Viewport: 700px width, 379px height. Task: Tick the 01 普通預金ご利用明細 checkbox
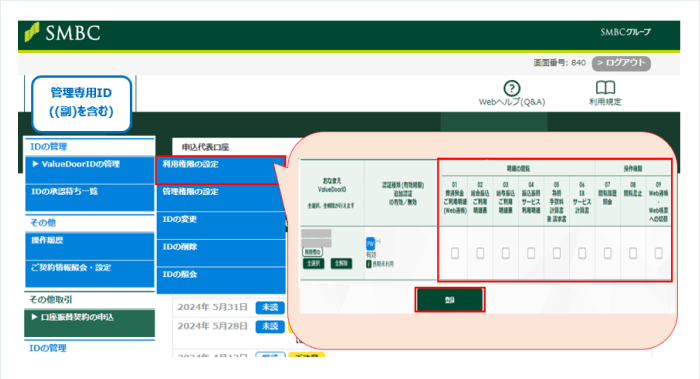454,254
